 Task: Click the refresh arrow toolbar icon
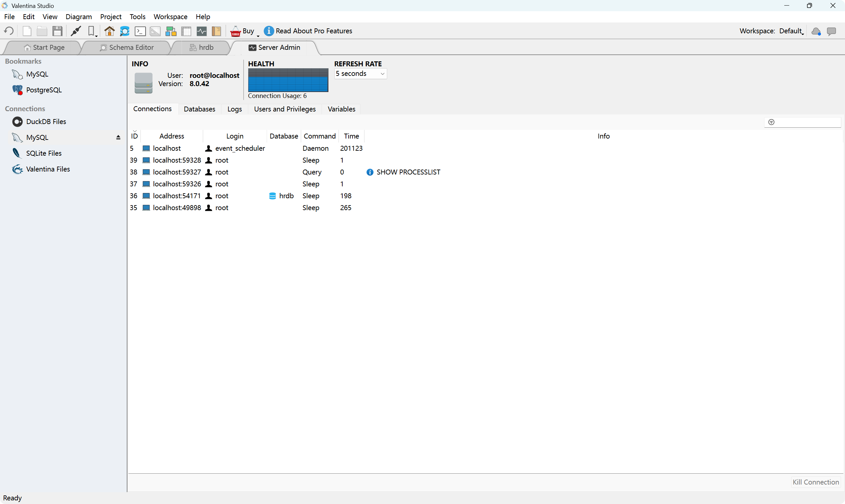click(x=9, y=31)
